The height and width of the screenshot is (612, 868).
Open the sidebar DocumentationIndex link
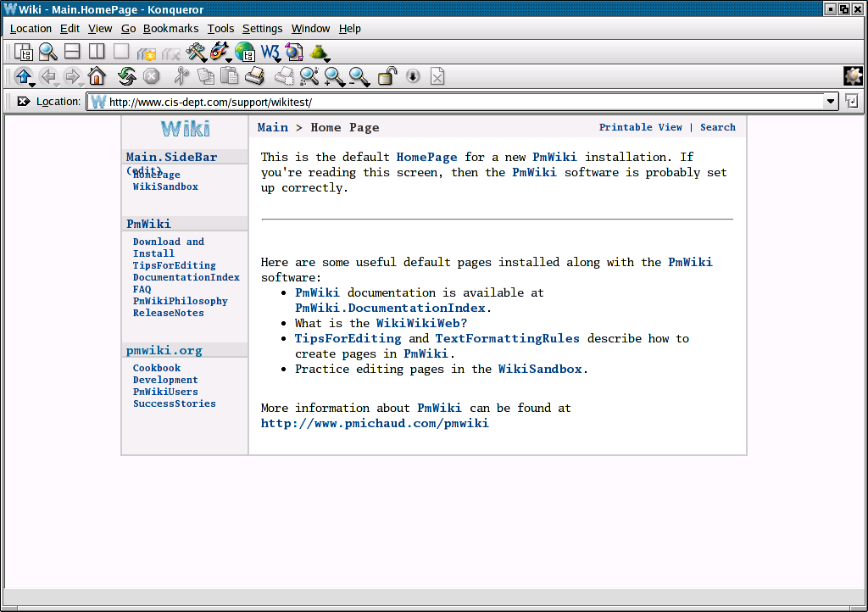coord(186,277)
